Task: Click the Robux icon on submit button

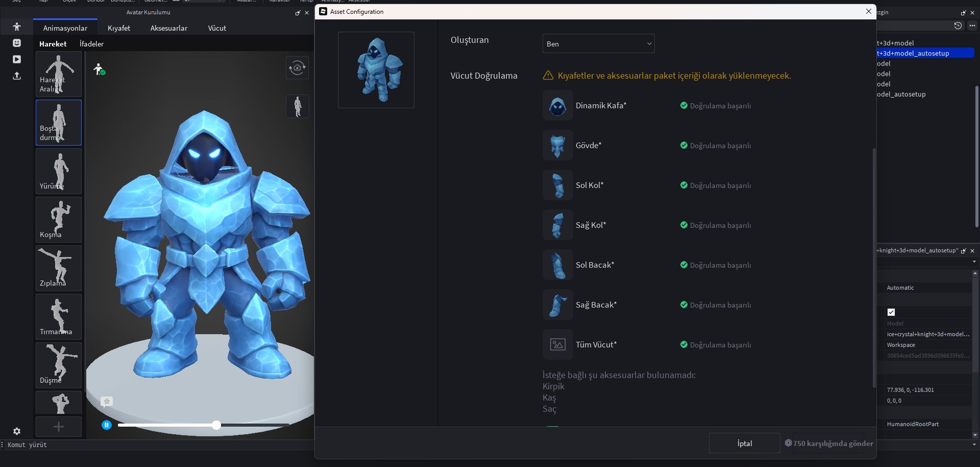Action: click(789, 443)
